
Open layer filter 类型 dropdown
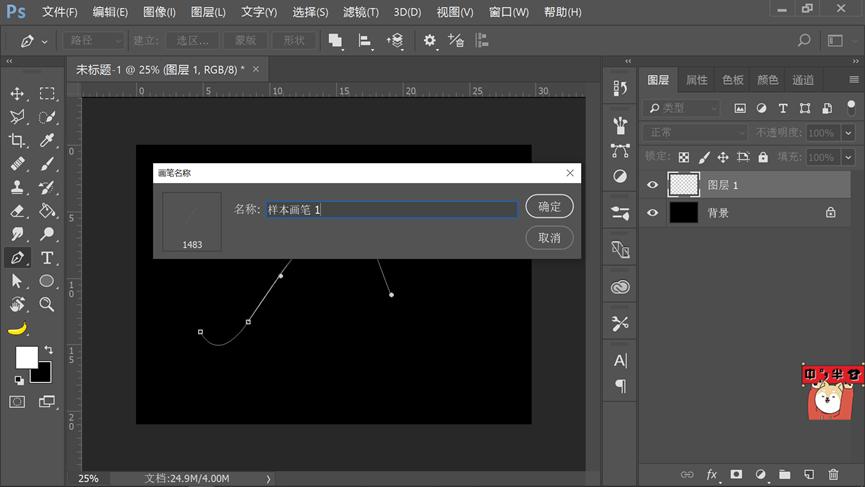tap(682, 108)
